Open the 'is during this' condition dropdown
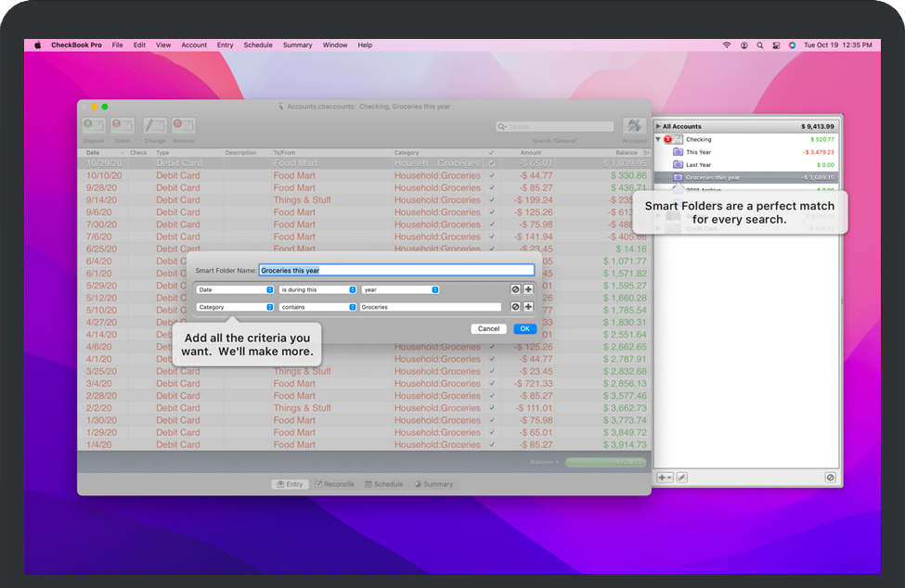 (x=318, y=289)
